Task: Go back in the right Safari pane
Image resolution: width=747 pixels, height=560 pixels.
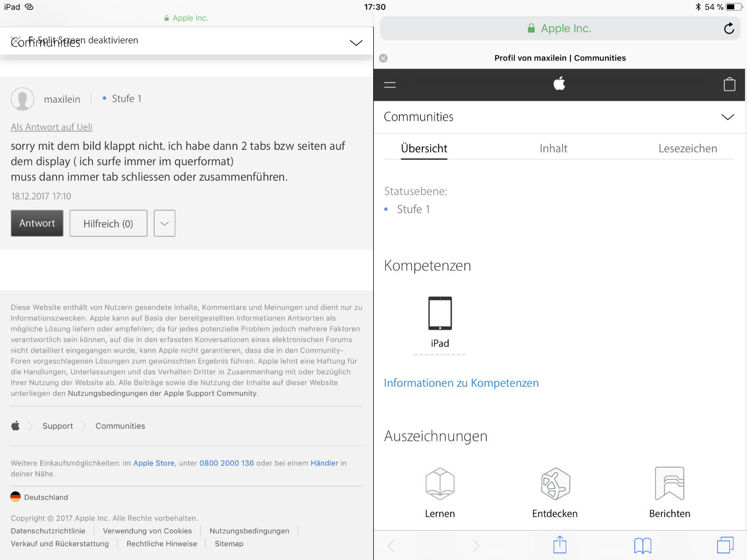Action: click(391, 545)
